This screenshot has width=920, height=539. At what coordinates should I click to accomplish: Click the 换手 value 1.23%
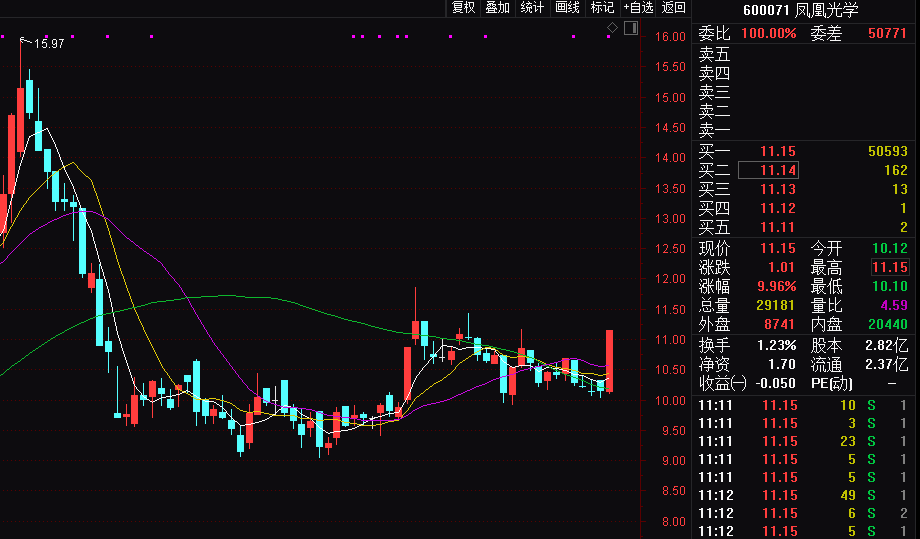[777, 345]
